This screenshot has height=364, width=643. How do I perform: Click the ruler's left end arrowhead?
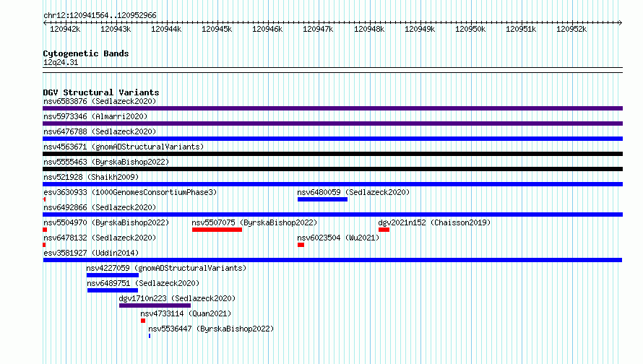tap(45, 22)
